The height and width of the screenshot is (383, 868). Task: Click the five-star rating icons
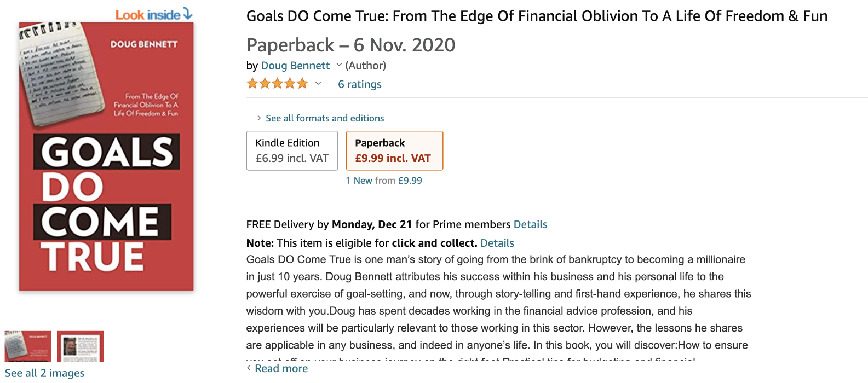[x=277, y=84]
